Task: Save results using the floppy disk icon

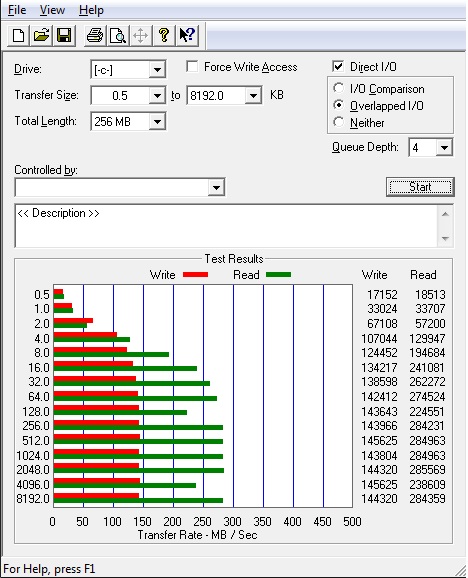Action: point(64,36)
